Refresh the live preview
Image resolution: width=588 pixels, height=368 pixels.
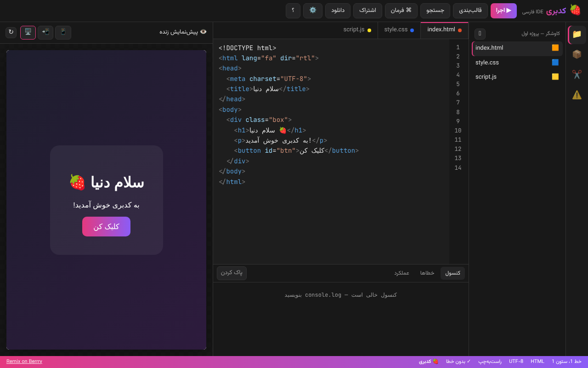11,32
